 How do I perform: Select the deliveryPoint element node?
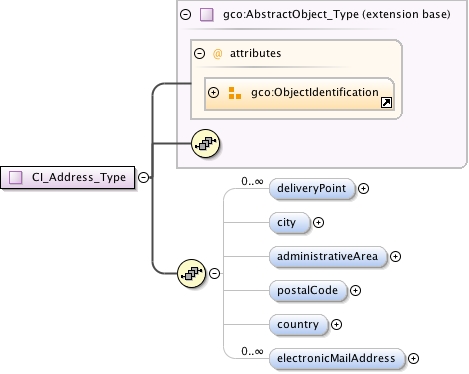[x=312, y=189]
